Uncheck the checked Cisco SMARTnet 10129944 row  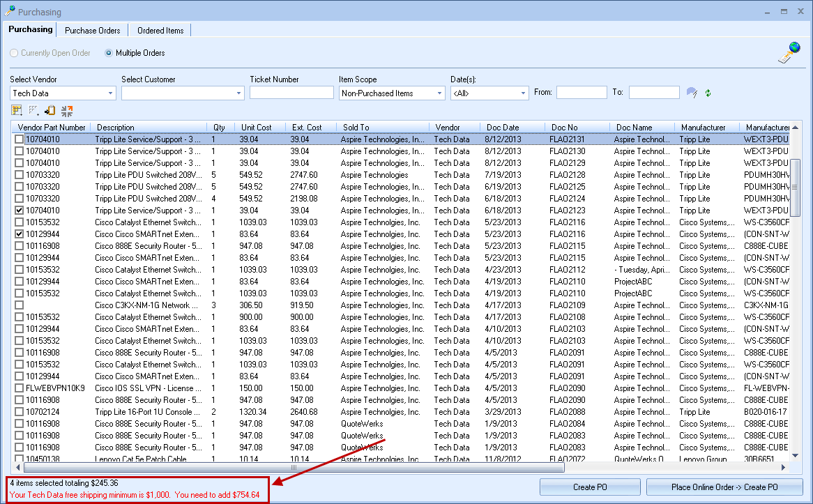(20, 234)
